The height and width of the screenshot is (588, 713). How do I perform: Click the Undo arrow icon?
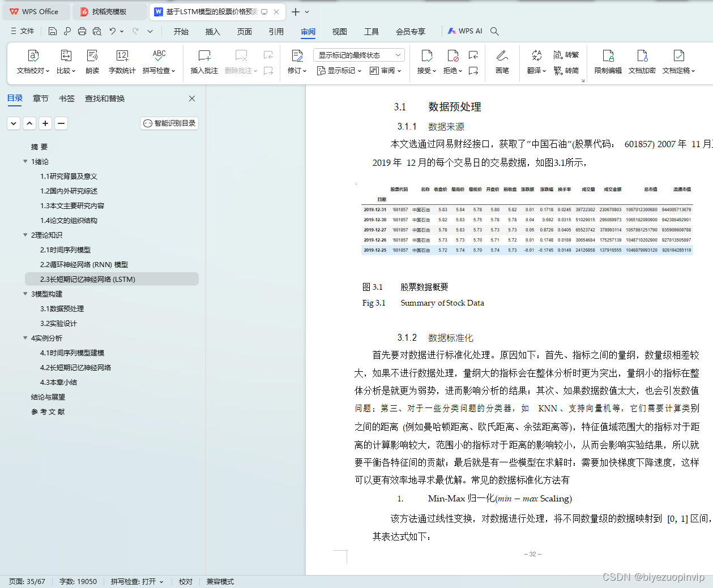(113, 31)
